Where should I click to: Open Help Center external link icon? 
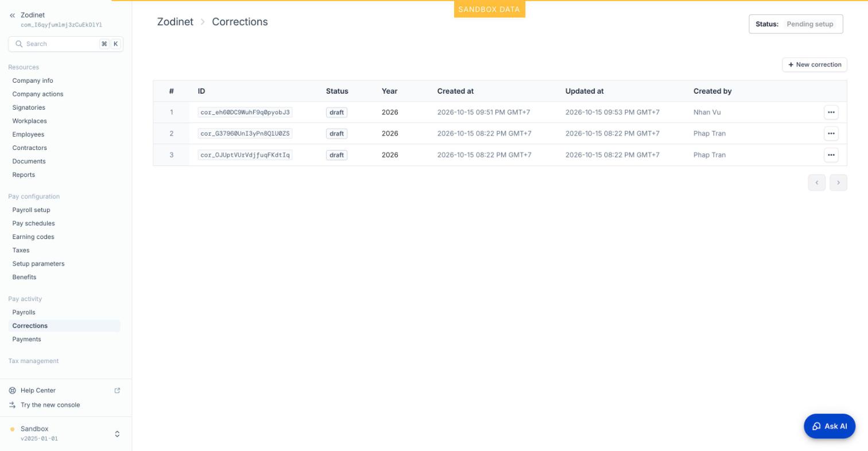click(x=117, y=391)
